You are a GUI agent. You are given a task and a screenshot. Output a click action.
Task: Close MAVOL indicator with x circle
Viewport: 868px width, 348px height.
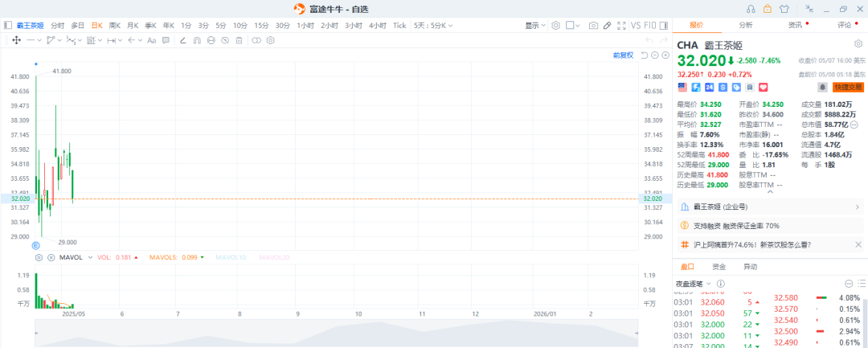(51, 258)
